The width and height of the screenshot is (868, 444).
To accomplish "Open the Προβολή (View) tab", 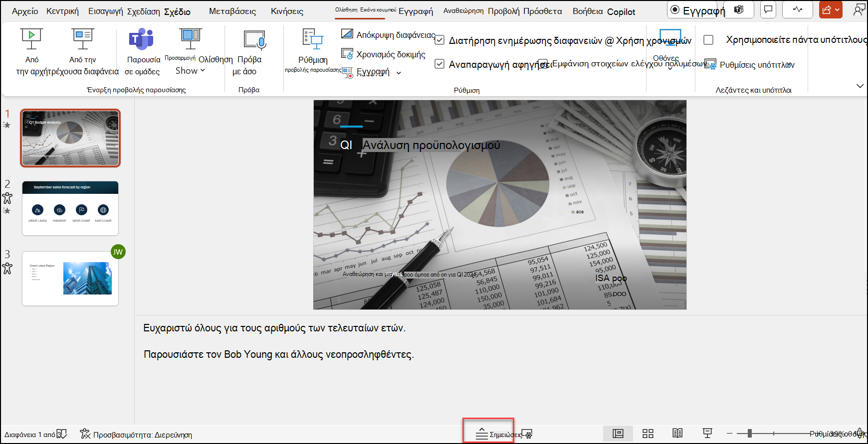I will click(504, 11).
